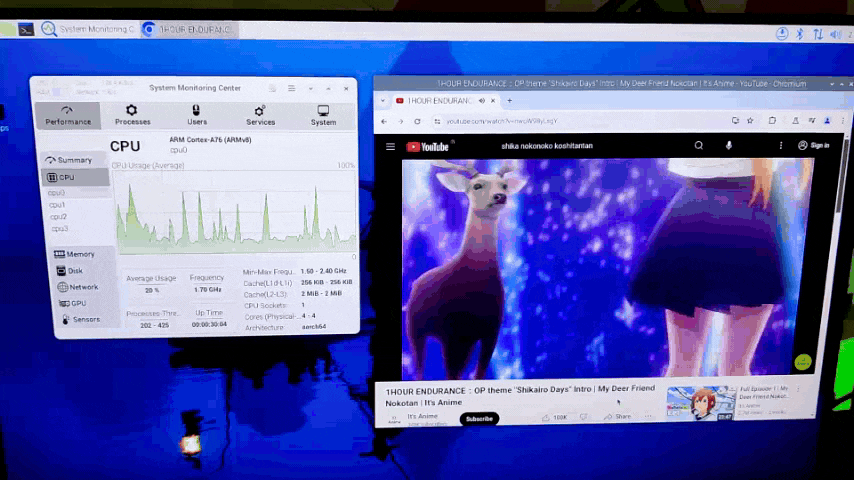Open the Chromium extensions icon
The image size is (854, 480).
point(772,120)
